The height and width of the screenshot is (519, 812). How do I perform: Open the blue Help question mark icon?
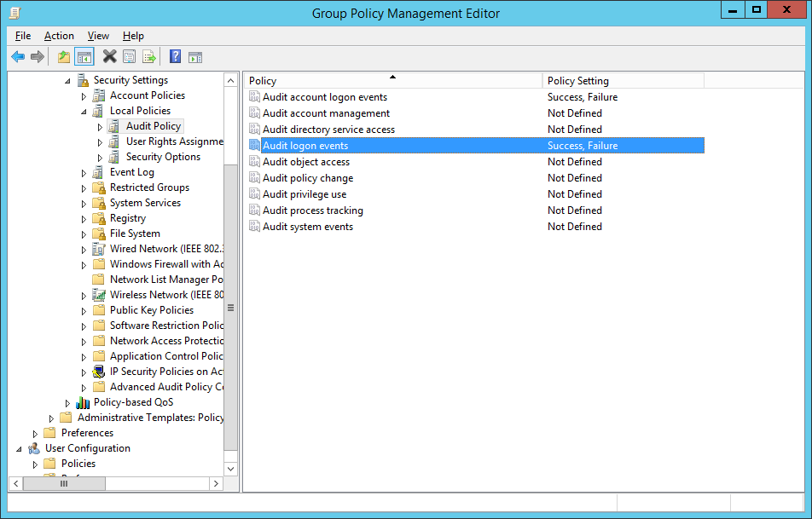175,56
